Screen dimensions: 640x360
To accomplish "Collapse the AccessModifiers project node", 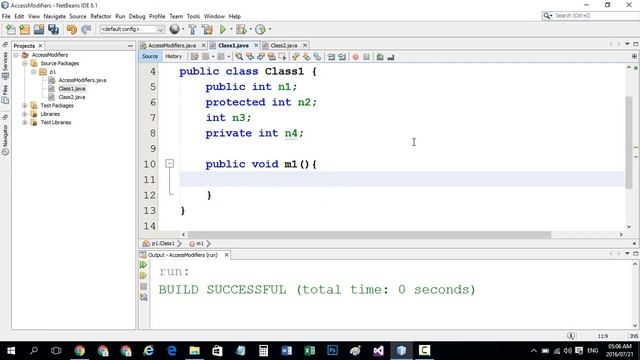I will pos(16,55).
